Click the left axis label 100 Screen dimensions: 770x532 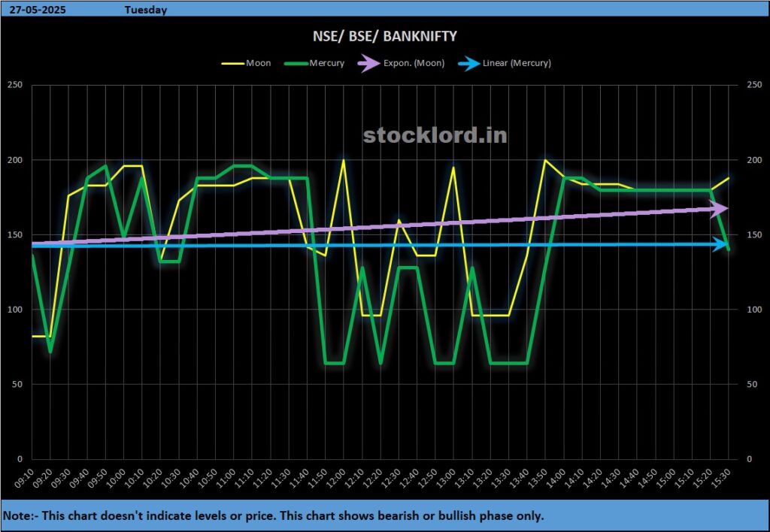(15, 310)
